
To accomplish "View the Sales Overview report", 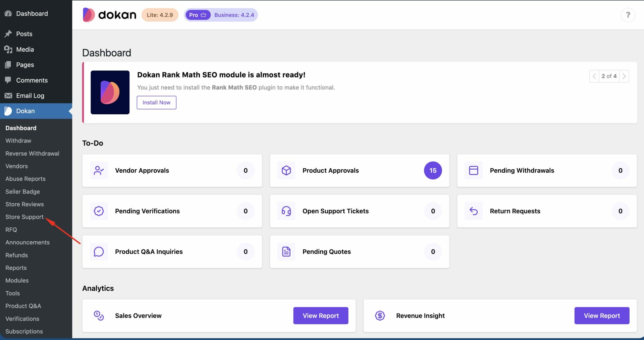I will [320, 316].
